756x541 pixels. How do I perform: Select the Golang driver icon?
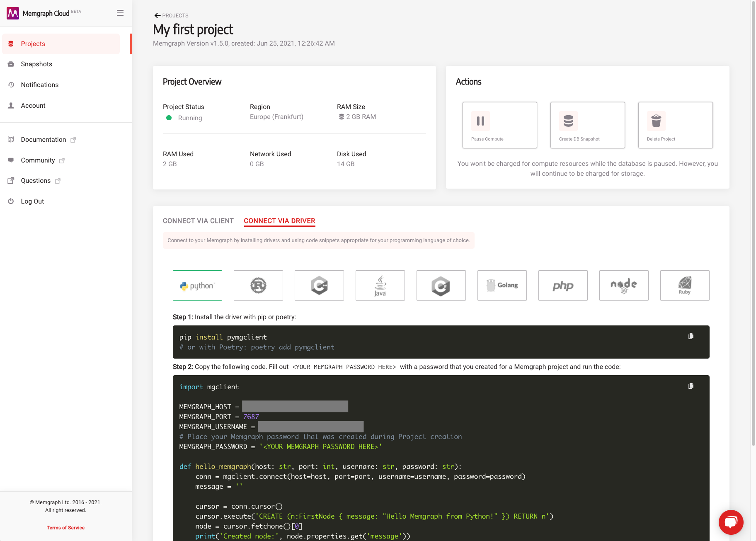pyautogui.click(x=502, y=286)
